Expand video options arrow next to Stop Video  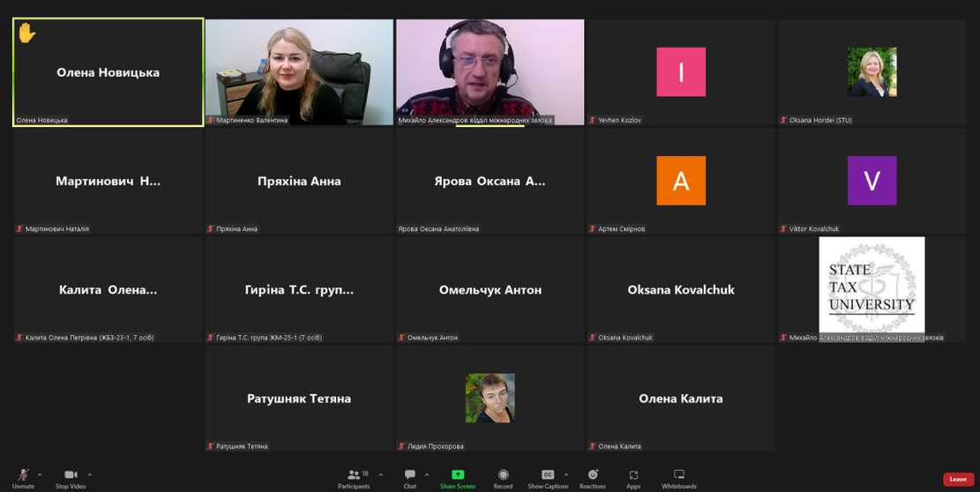coord(90,474)
